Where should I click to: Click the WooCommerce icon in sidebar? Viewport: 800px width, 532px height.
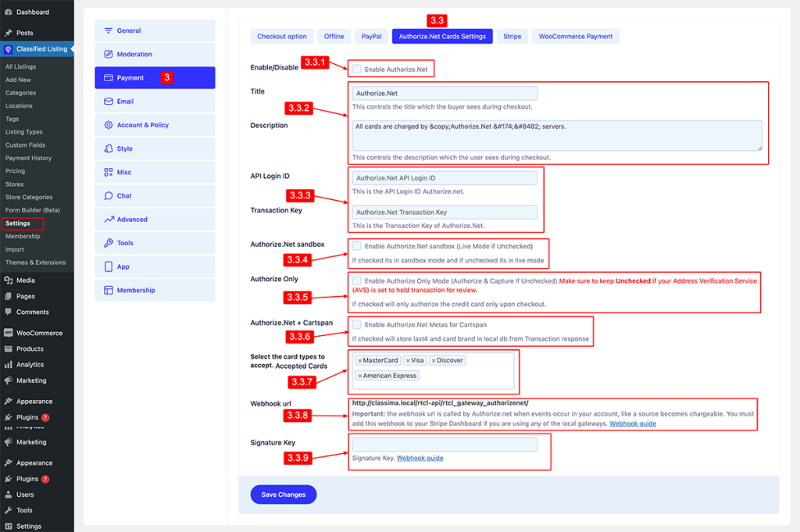pos(8,333)
